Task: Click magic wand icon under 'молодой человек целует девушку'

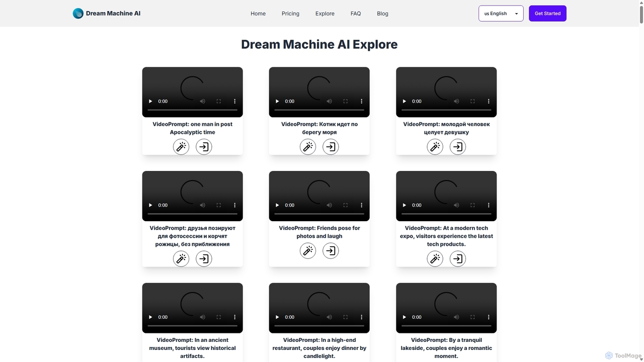Action: (435, 147)
